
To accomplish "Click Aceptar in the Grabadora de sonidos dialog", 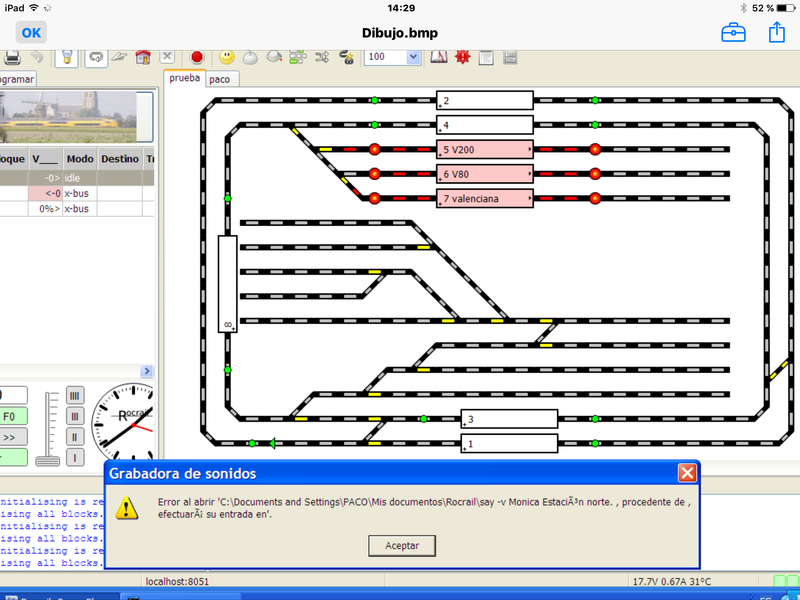I will [402, 545].
